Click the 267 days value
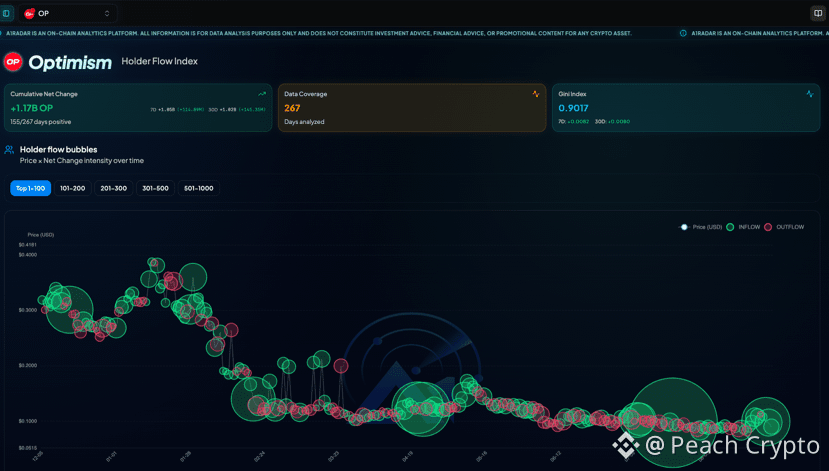Viewport: 829px width, 471px height. tap(292, 108)
